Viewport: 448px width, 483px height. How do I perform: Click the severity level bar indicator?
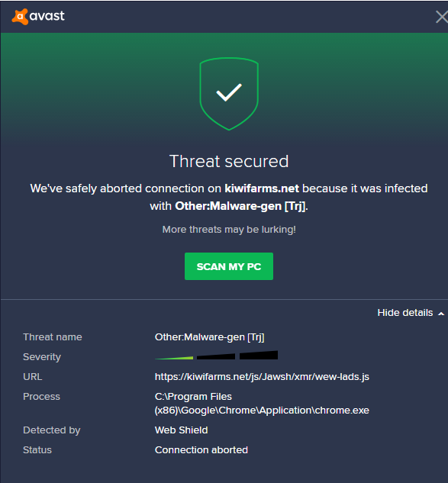coord(216,356)
